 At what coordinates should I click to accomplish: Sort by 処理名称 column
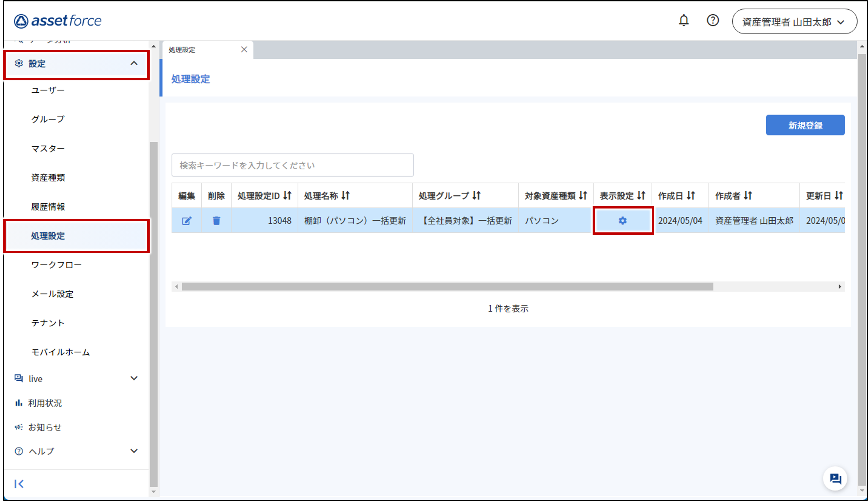pos(346,196)
